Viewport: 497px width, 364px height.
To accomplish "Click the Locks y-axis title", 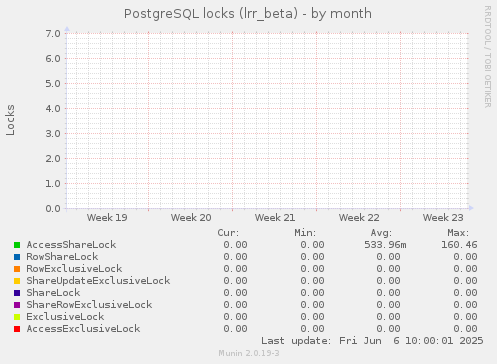I will pyautogui.click(x=10, y=120).
